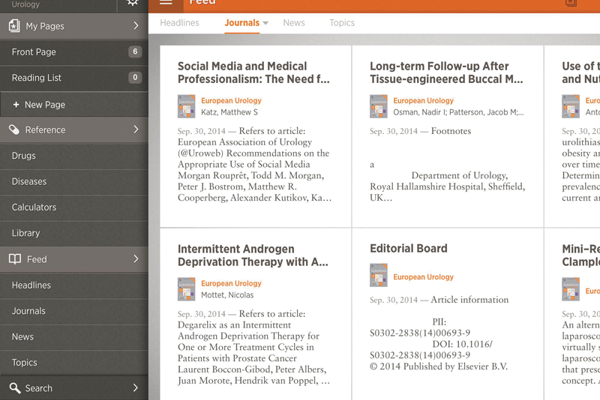Open the Calculators reference item

34,207
